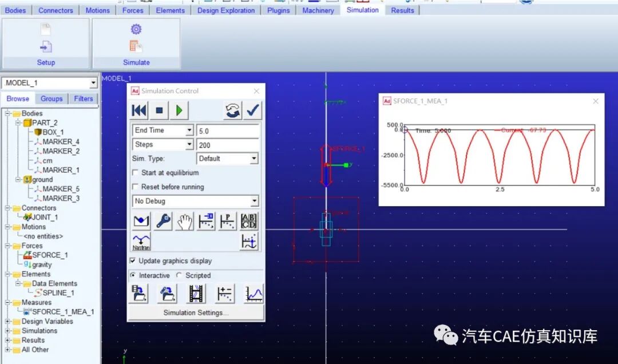Rewind simulation to the start
This screenshot has height=364, width=618.
[139, 110]
